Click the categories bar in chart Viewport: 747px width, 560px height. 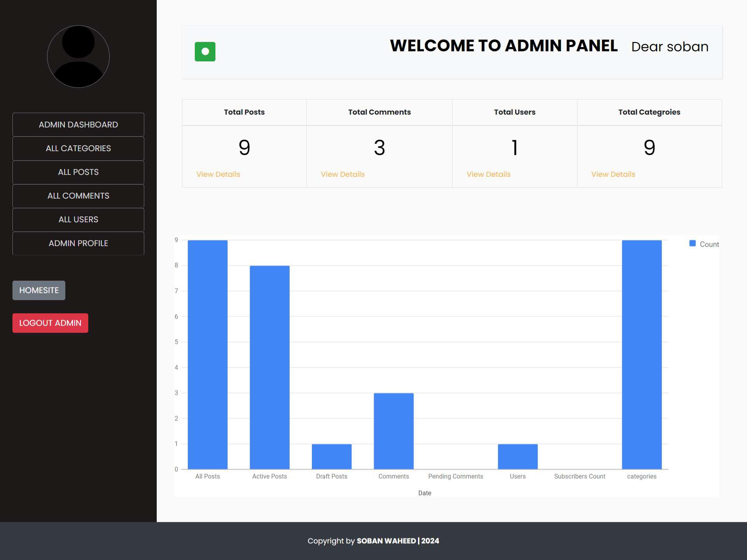(642, 354)
